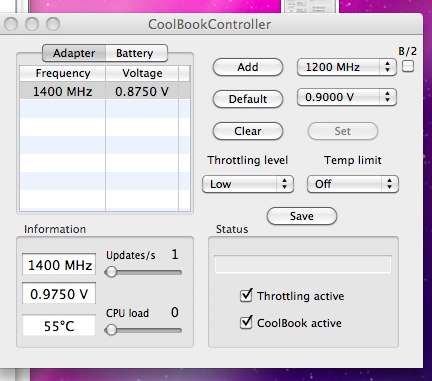Save the CoolBook settings
Viewport: 432px width, 381px height.
click(302, 216)
